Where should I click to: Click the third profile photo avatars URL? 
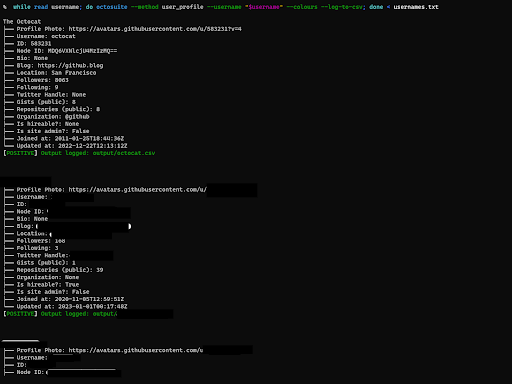coord(136,350)
